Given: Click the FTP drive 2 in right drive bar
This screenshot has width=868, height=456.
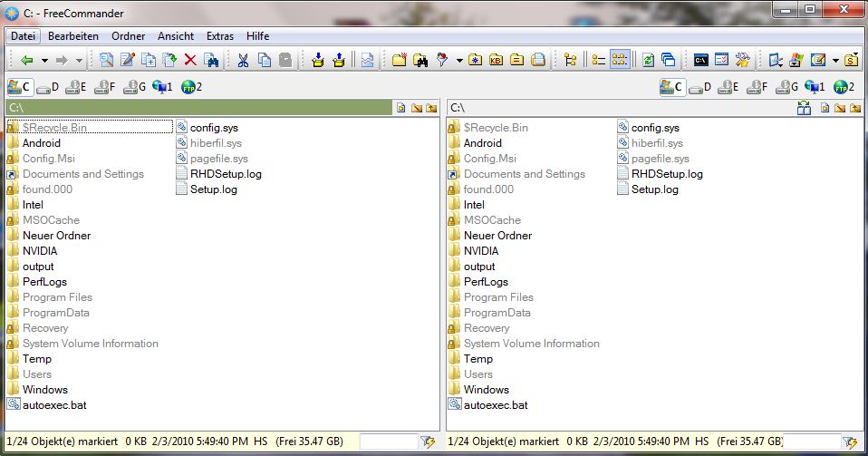Looking at the screenshot, I should coord(844,87).
